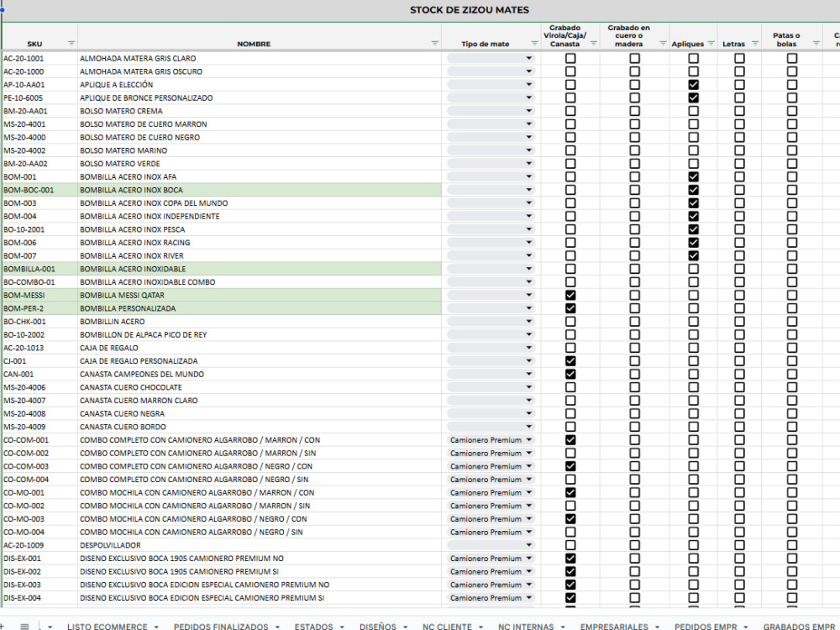Switch to NC INTERNAS sheet tab

[x=526, y=627]
